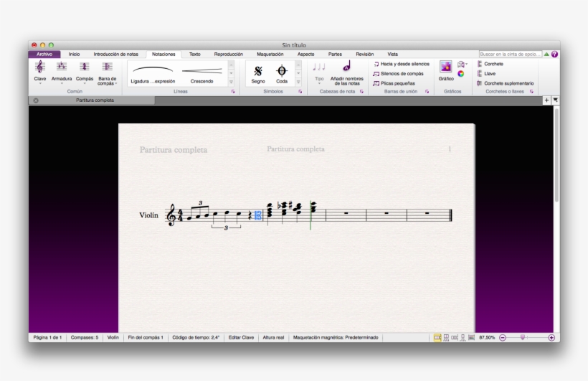Toggle Hacia y desde silencios
This screenshot has height=381, width=588.
click(x=402, y=64)
